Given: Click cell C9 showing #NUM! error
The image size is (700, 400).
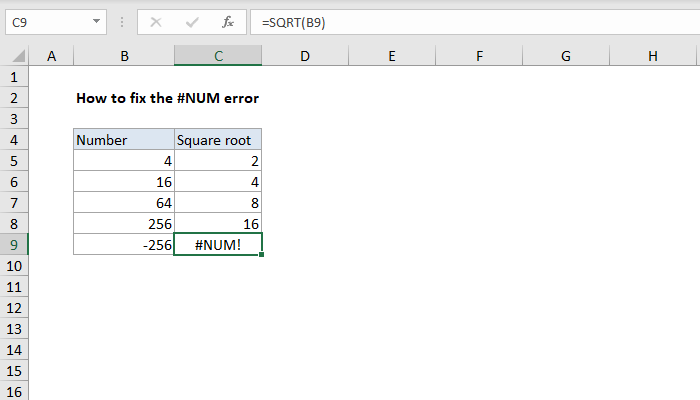Looking at the screenshot, I should [x=218, y=245].
